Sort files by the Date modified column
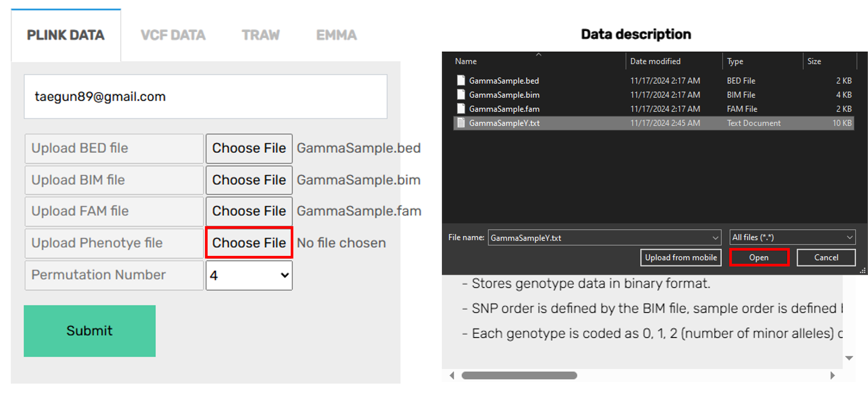The width and height of the screenshot is (868, 397). (655, 61)
